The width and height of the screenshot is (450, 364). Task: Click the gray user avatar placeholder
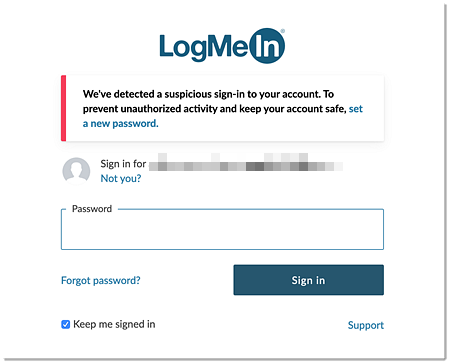tap(76, 171)
